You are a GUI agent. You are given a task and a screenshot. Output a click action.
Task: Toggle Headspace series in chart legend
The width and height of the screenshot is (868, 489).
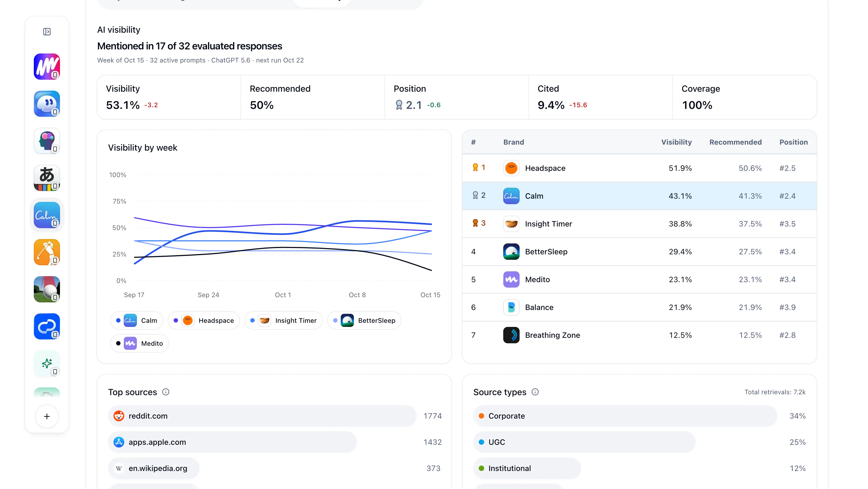pyautogui.click(x=204, y=320)
